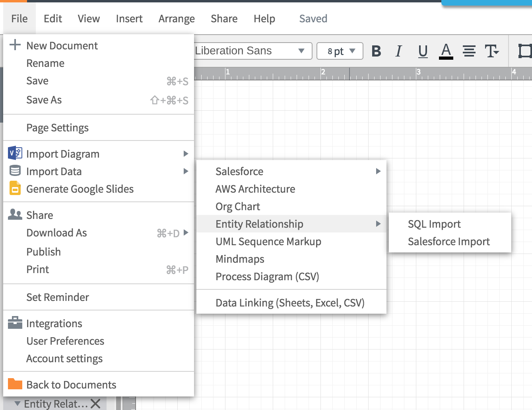Click the Visio icon next to Import Diagram
The height and width of the screenshot is (410, 532).
(15, 153)
